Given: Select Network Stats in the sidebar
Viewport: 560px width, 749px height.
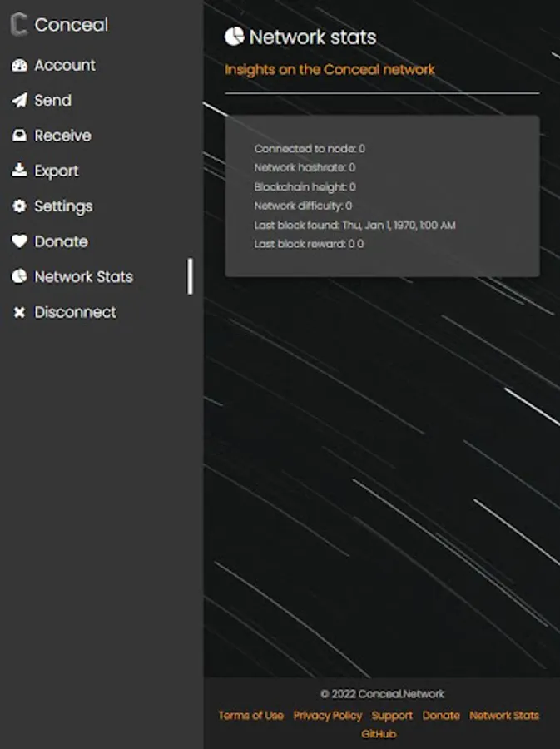Looking at the screenshot, I should coord(83,277).
